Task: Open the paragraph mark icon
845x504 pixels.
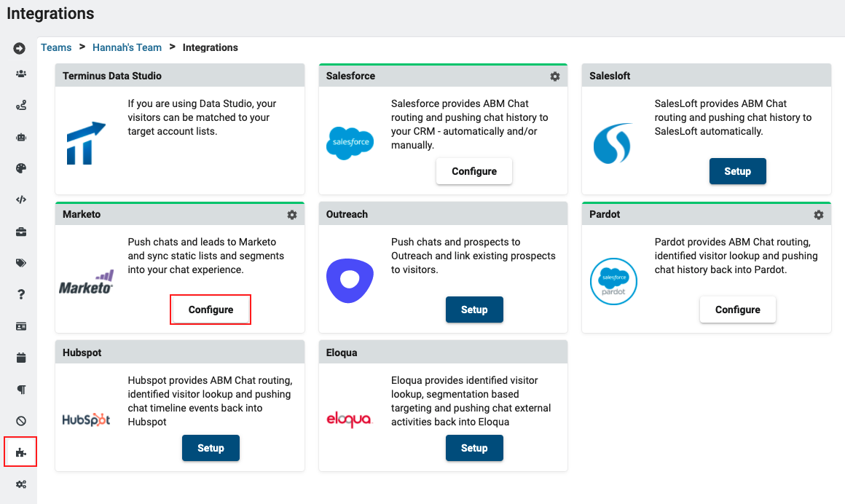Action: click(20, 389)
